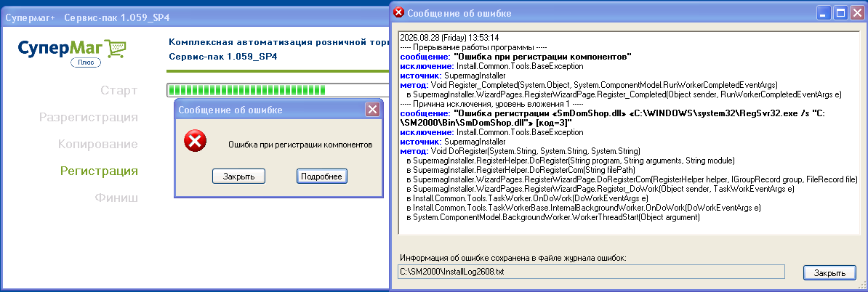Select the Старт step in the wizard sidebar

(x=119, y=90)
